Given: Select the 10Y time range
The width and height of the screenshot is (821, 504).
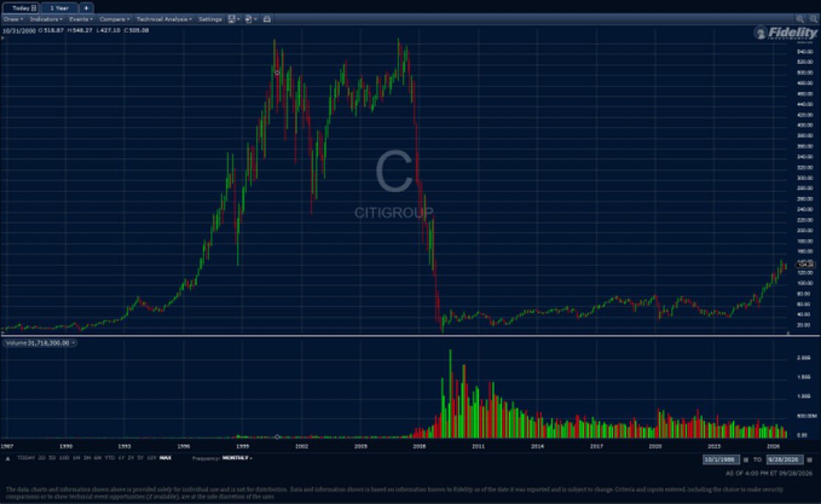Looking at the screenshot, I should pos(152,458).
